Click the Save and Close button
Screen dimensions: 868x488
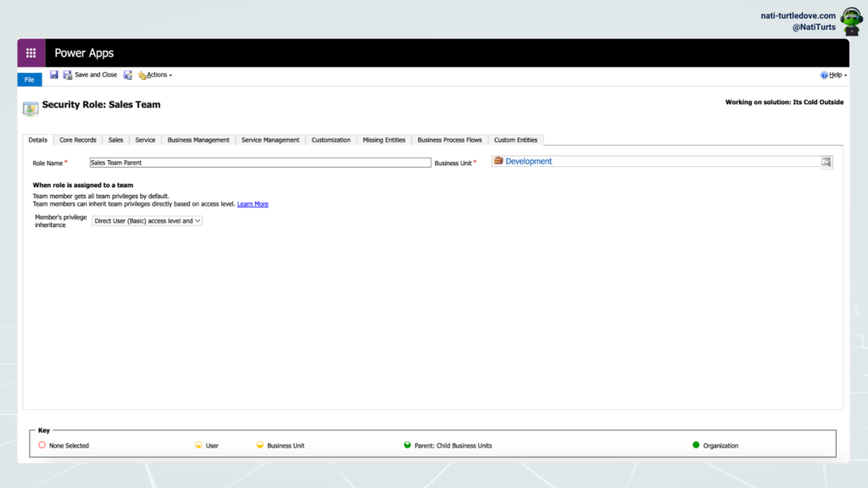tap(90, 75)
